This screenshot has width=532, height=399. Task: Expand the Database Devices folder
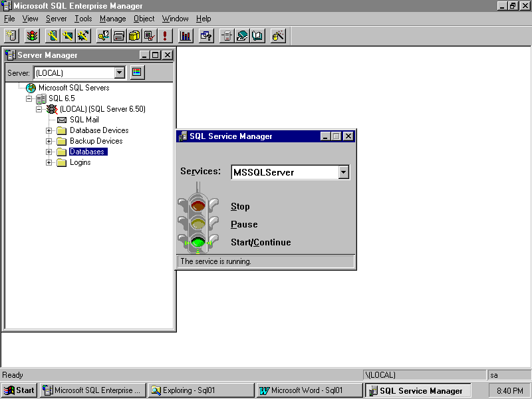click(49, 130)
